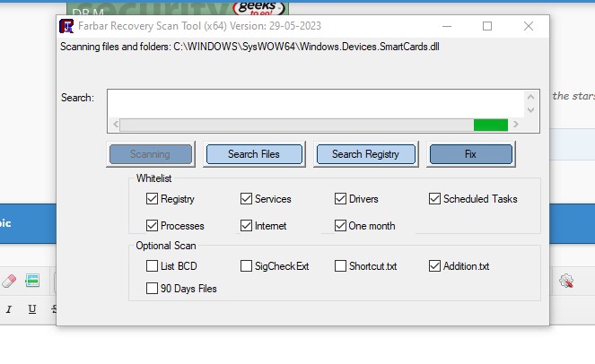Enable the 90 Days Files option
The height and width of the screenshot is (364, 595).
click(152, 288)
